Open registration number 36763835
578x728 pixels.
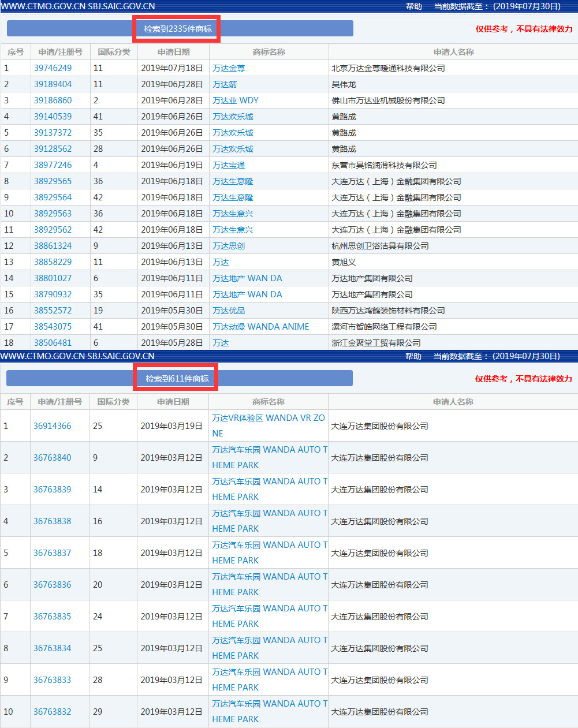point(52,617)
